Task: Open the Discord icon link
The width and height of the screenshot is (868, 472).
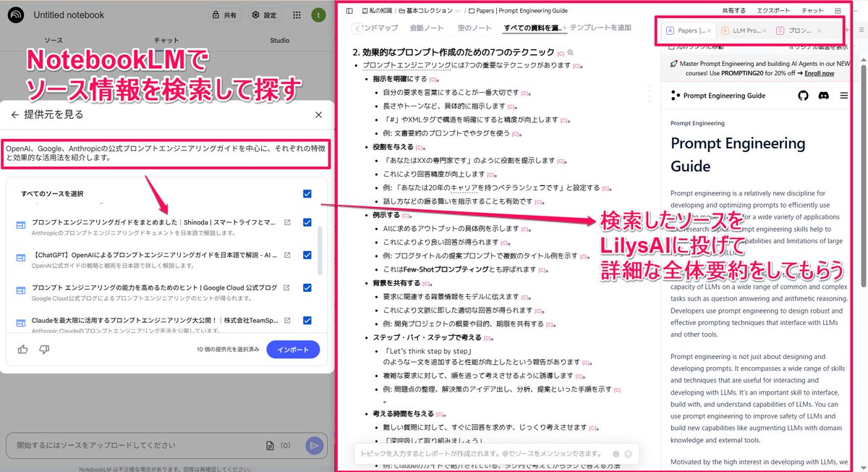Action: click(x=823, y=96)
